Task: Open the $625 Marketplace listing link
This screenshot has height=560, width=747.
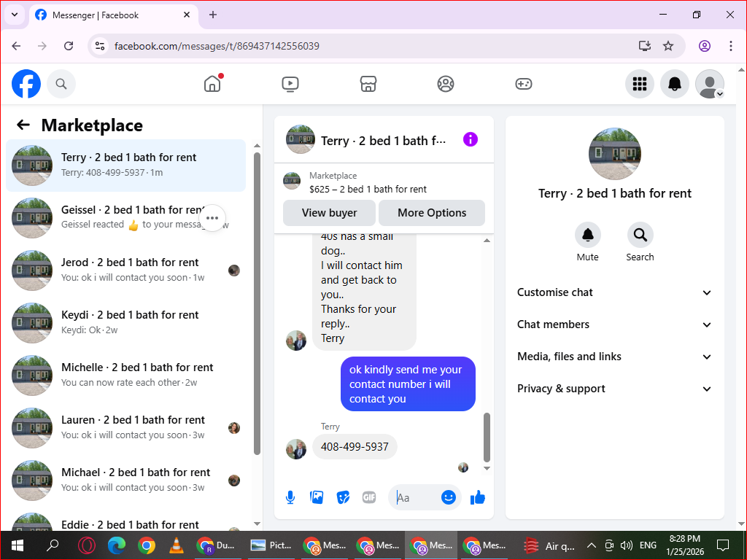Action: (x=368, y=189)
